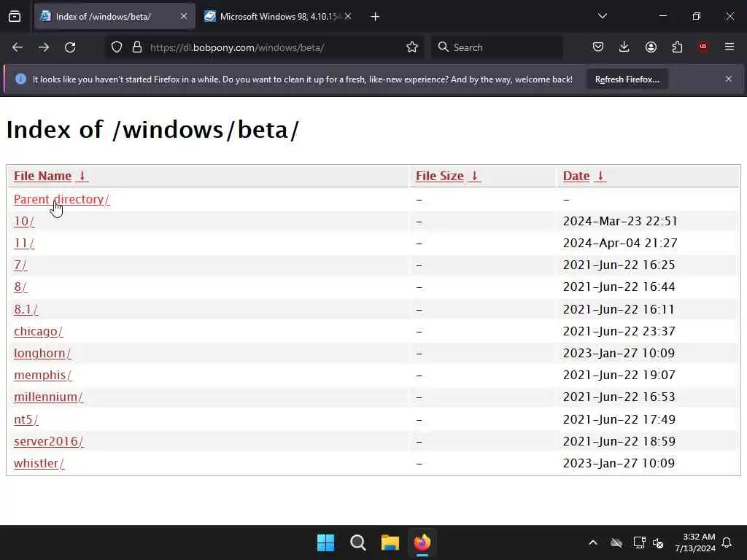The width and height of the screenshot is (747, 560).
Task: Switch to Index of /windows/beta/ tab
Action: 115,16
